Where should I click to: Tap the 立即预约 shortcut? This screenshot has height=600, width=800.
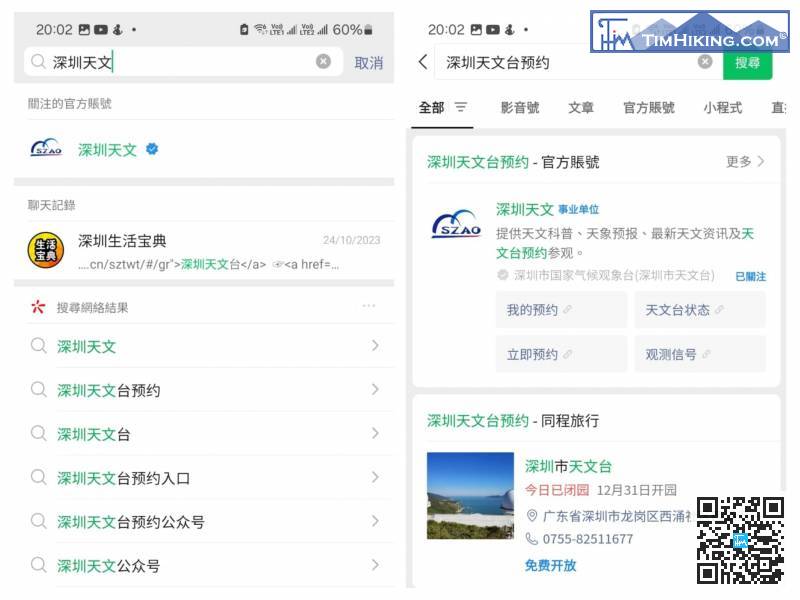tap(561, 354)
